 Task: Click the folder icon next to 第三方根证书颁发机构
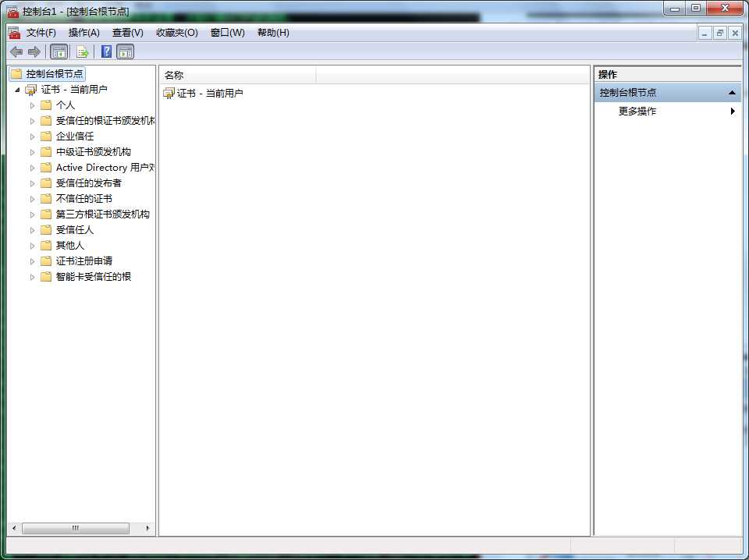pos(46,214)
